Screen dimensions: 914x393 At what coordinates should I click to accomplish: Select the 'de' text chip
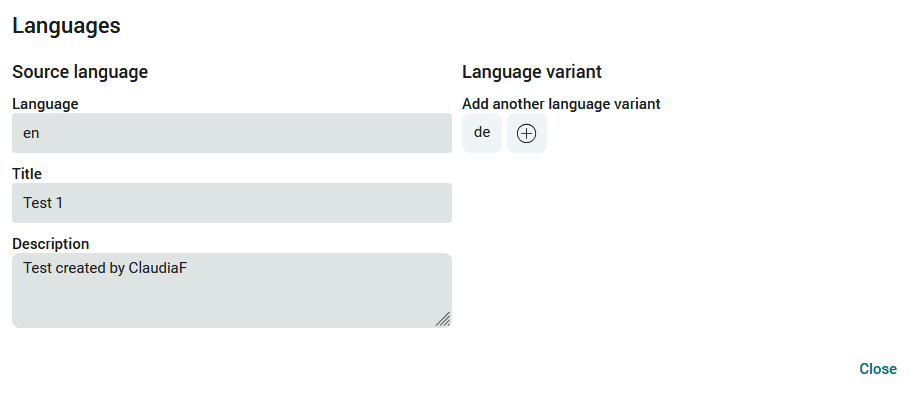(481, 132)
